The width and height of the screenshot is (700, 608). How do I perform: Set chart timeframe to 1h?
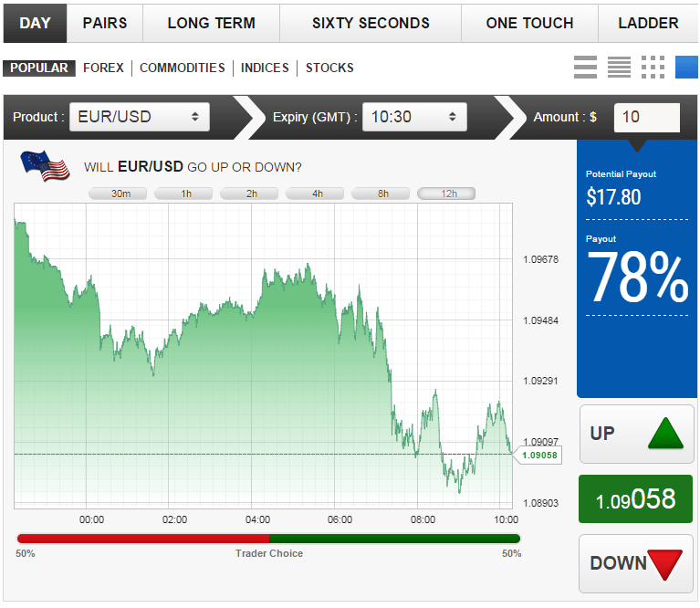coord(183,194)
